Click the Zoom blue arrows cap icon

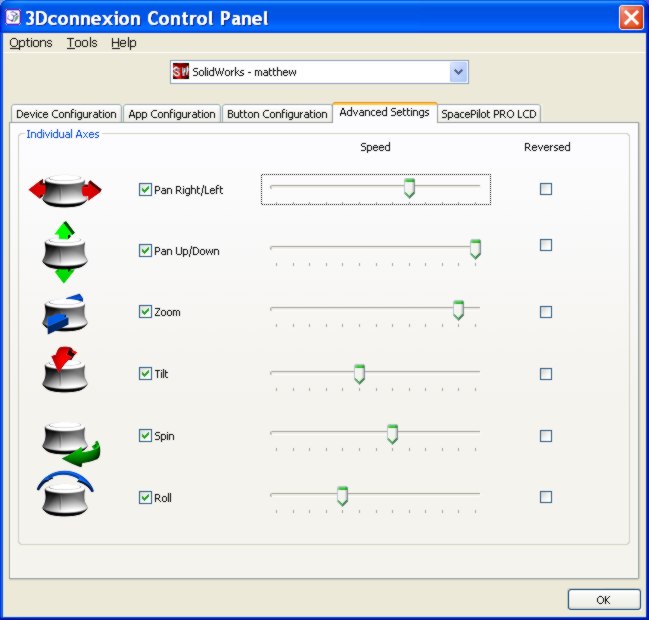[65, 313]
